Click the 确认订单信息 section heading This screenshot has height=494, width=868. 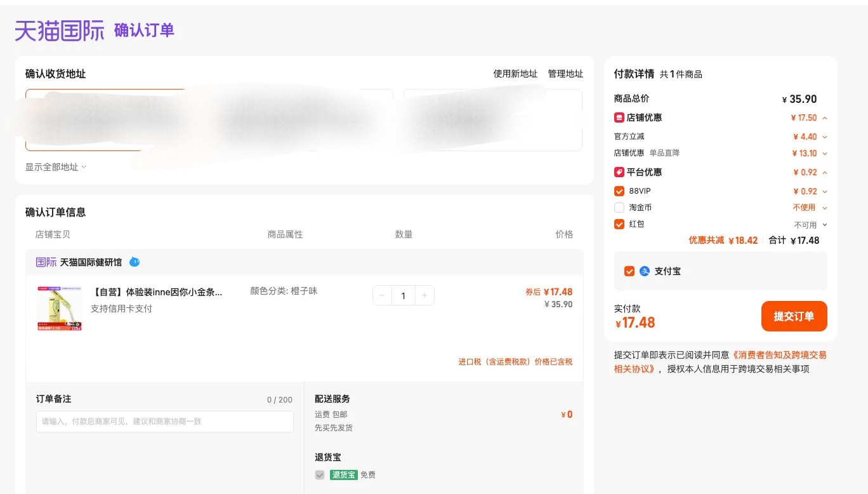(x=55, y=212)
